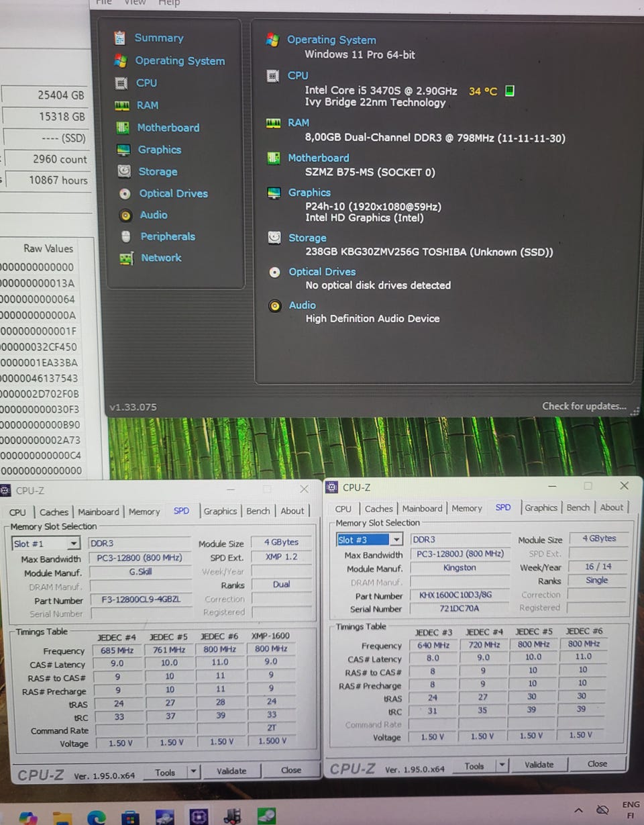Click CPU-Z icon in right window title bar
This screenshot has width=644, height=825.
(x=332, y=487)
